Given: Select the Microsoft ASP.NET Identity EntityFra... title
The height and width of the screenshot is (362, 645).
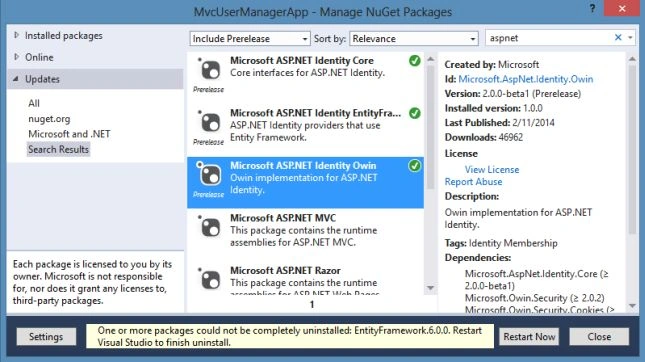Looking at the screenshot, I should (315, 113).
